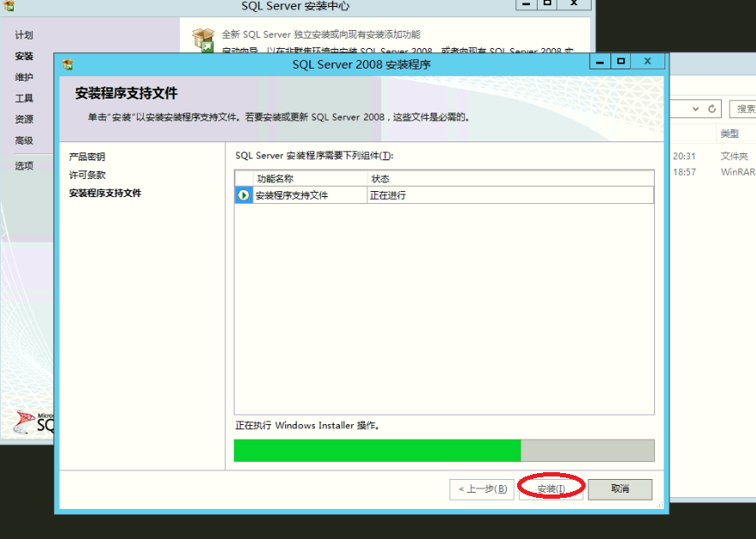Maximize the SQL Server 安装中心 window

(x=547, y=4)
